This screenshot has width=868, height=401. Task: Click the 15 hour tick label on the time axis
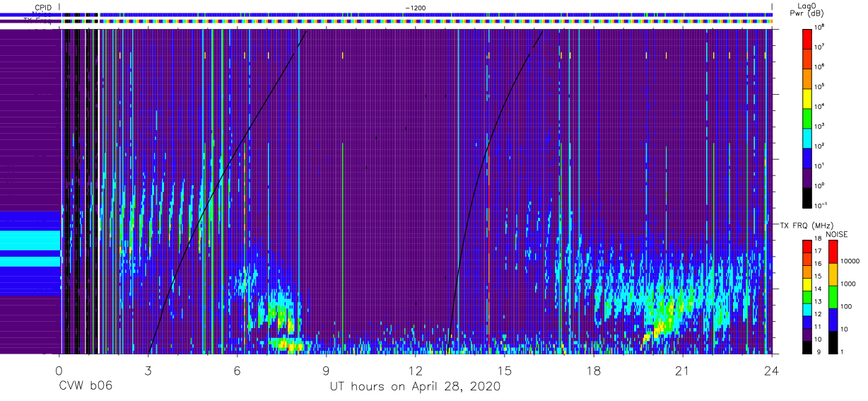click(505, 370)
